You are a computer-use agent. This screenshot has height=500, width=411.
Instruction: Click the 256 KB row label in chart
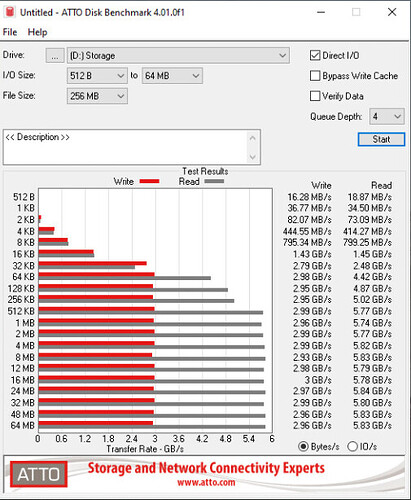click(x=21, y=299)
